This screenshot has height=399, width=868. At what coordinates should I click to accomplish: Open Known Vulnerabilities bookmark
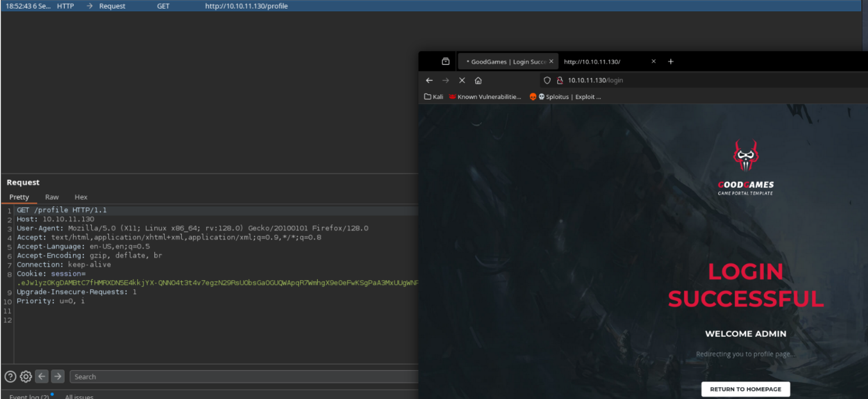(x=485, y=96)
